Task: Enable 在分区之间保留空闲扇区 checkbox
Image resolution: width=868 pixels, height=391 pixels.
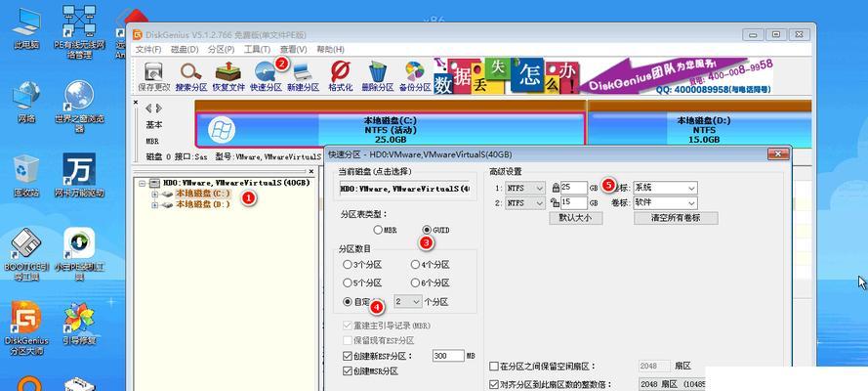Action: pyautogui.click(x=494, y=367)
